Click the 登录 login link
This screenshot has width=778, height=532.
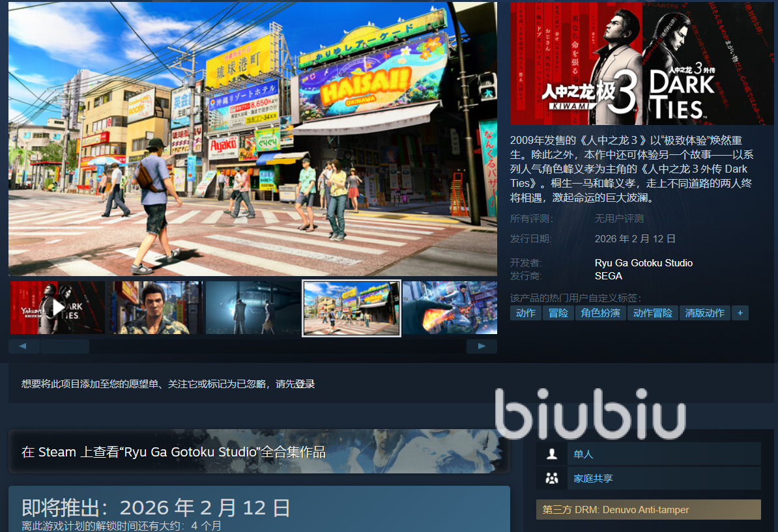pyautogui.click(x=305, y=384)
